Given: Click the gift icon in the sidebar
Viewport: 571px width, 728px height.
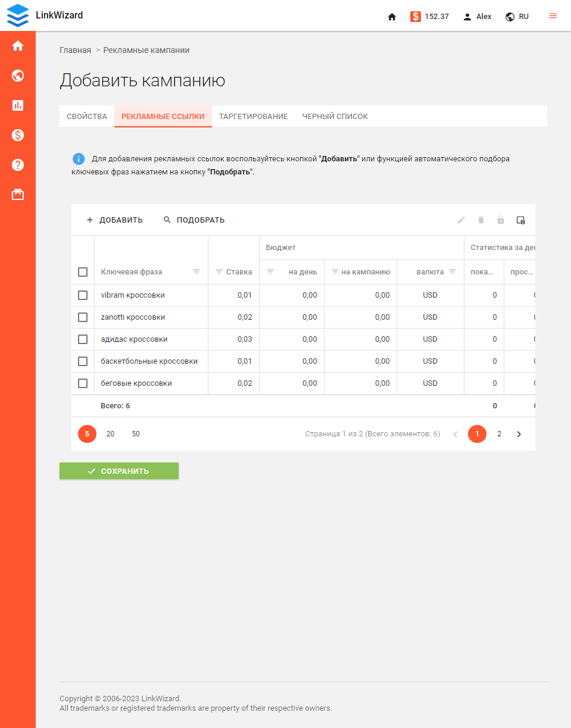Looking at the screenshot, I should click(18, 194).
